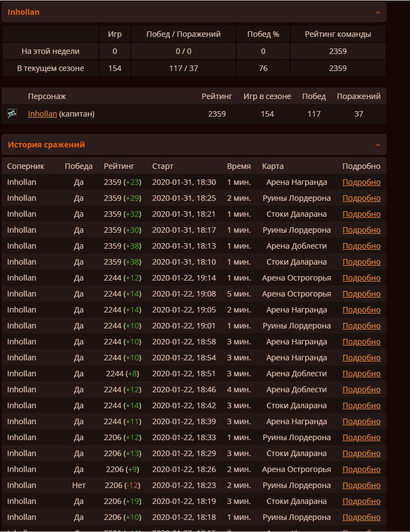
Task: Collapse the Inhollan team panel chevron
Action: (378, 12)
